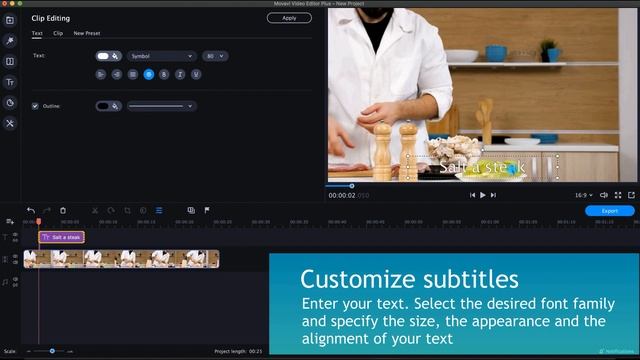Enter fullscreen preview mode
640x360 pixels.
pos(618,195)
